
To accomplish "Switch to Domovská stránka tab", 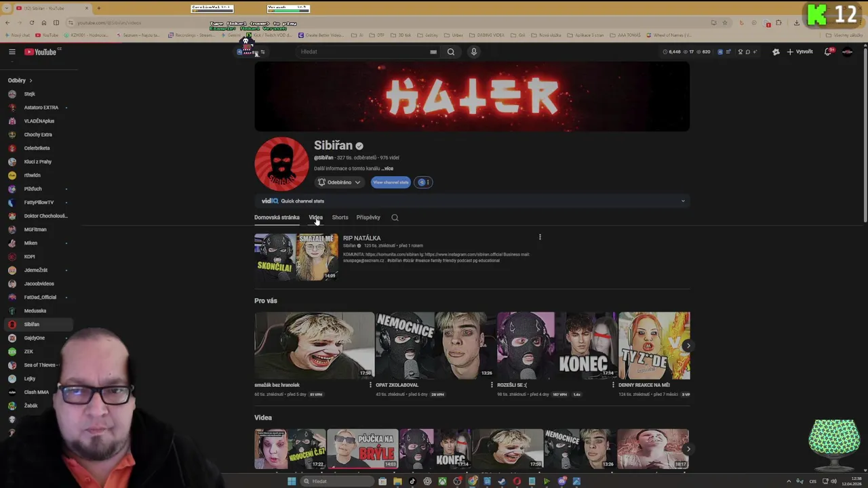I will pyautogui.click(x=277, y=218).
